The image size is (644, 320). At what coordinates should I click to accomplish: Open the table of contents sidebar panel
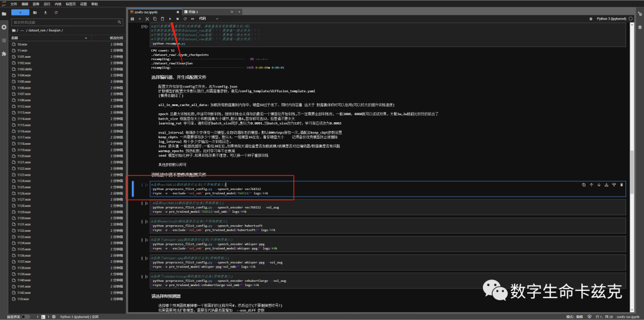4,40
